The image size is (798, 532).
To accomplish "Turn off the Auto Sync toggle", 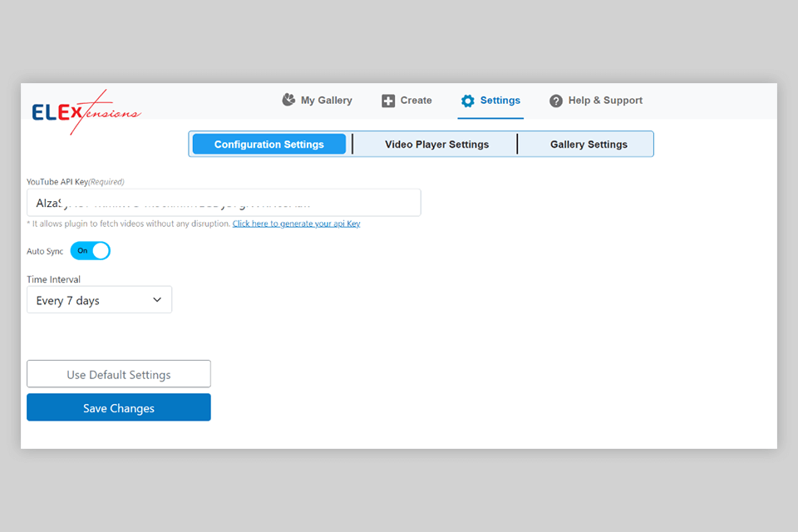I will (x=90, y=250).
